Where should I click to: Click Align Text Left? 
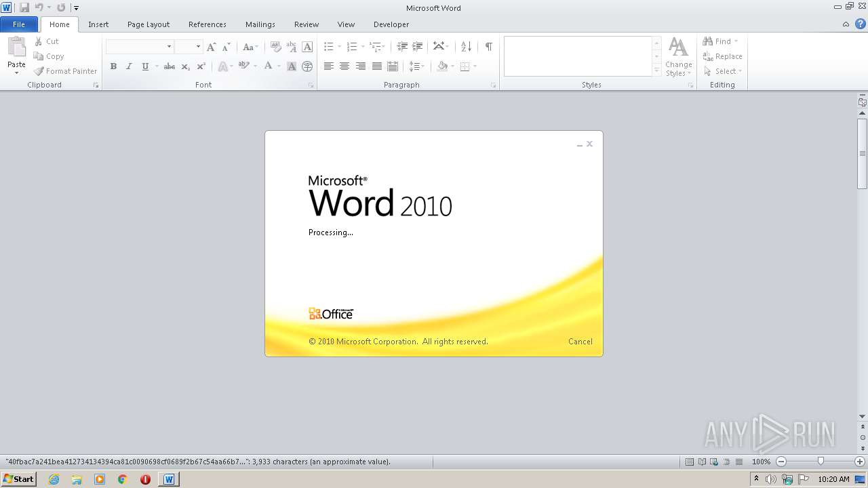click(329, 66)
